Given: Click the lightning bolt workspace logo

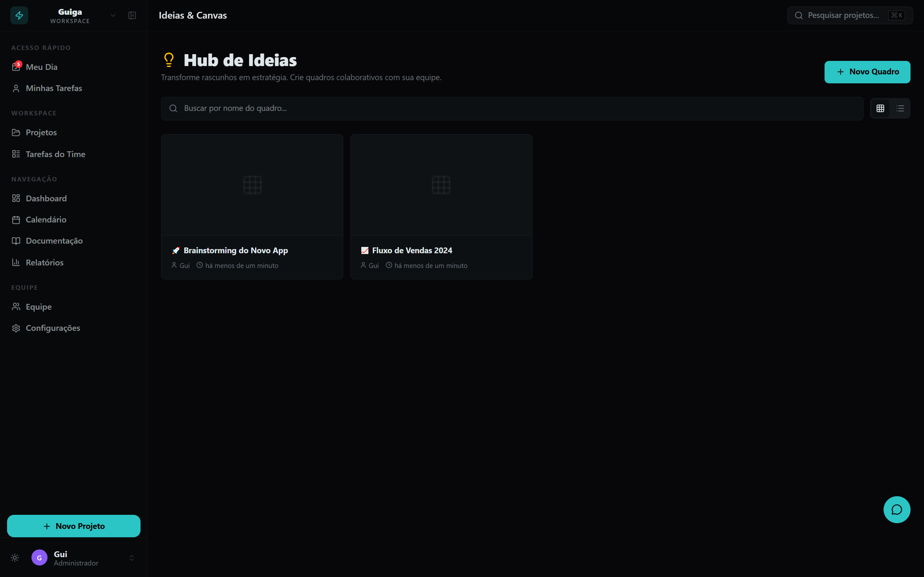Looking at the screenshot, I should pyautogui.click(x=19, y=15).
